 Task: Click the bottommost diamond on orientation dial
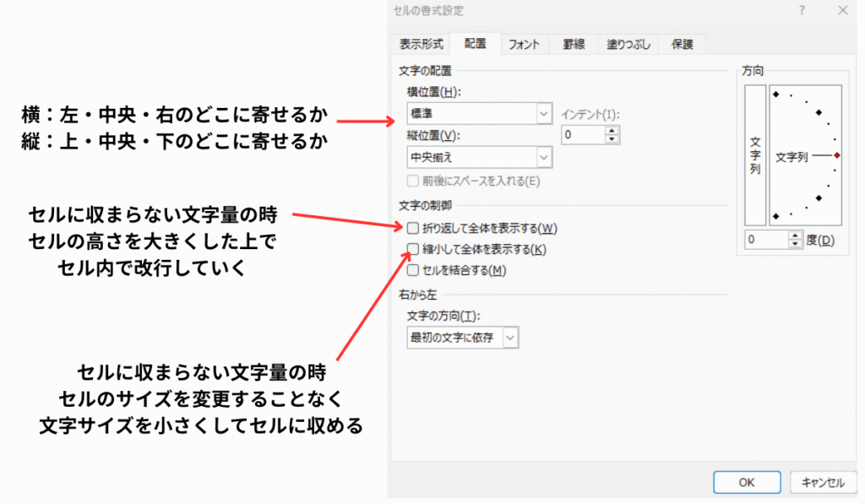[775, 218]
